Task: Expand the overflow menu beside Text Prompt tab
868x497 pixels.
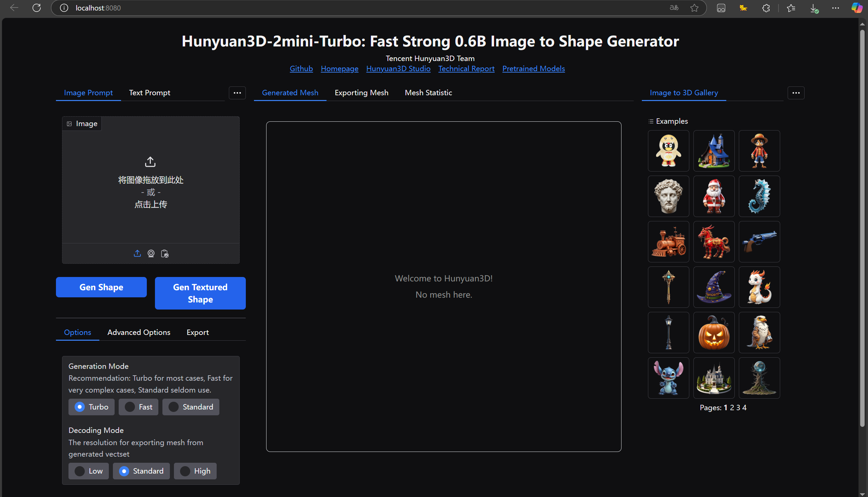Action: point(237,93)
